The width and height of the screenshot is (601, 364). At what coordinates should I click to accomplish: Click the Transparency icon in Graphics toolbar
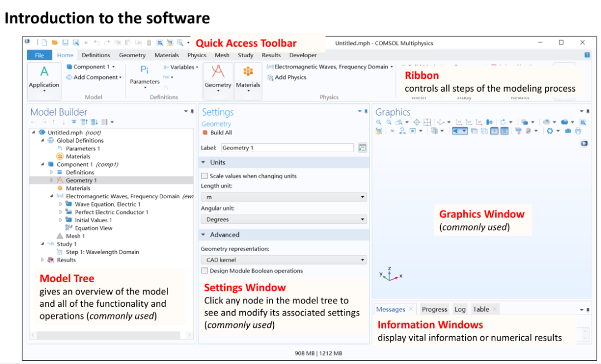coord(474,131)
